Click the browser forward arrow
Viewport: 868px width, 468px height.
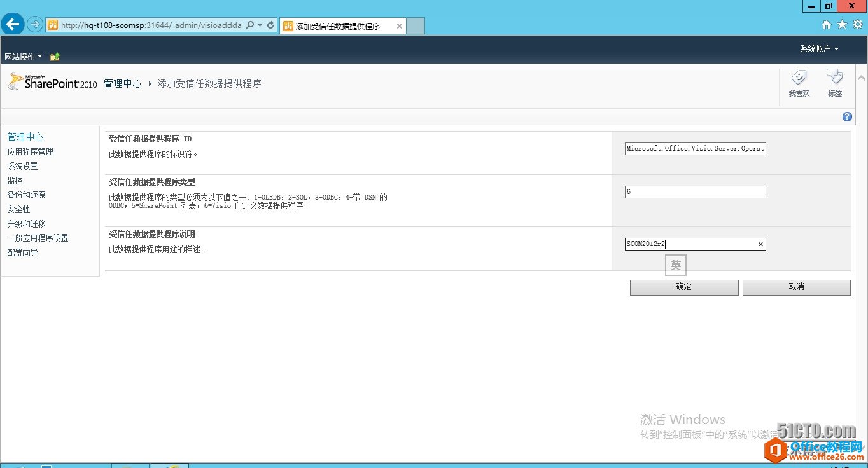tap(35, 25)
